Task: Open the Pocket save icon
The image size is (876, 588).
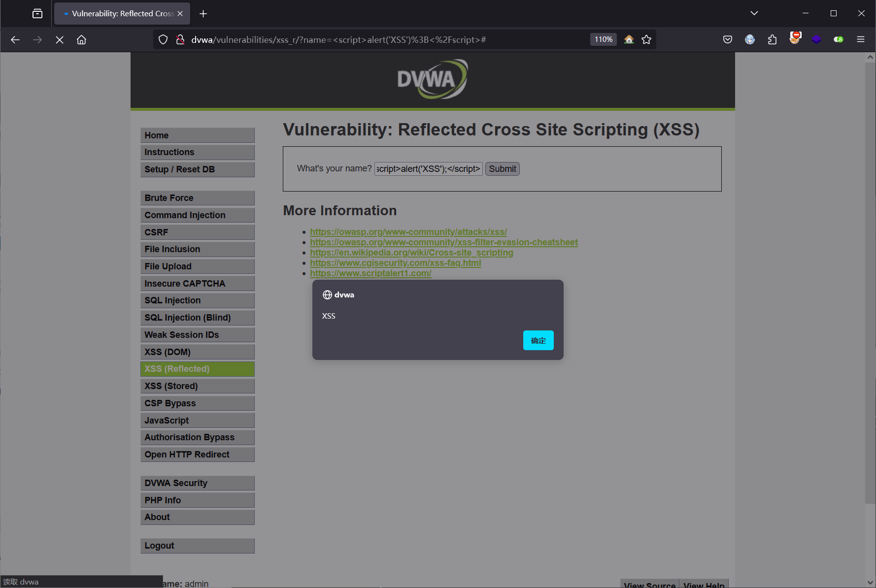Action: pos(728,39)
